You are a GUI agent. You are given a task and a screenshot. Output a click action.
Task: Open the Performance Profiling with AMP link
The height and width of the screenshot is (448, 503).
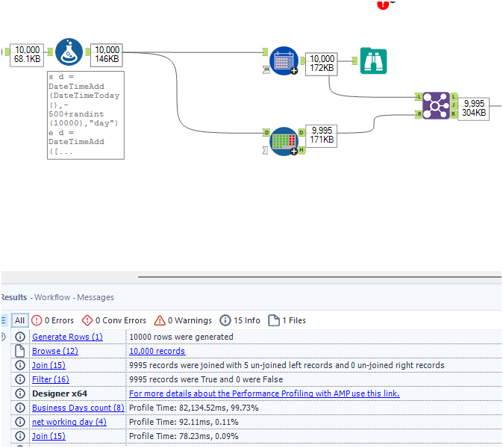click(264, 393)
